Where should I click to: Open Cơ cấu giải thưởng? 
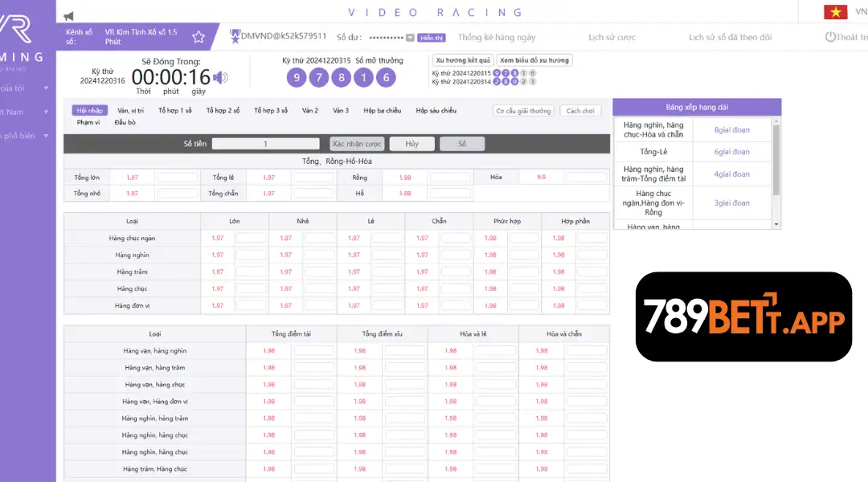tap(523, 111)
